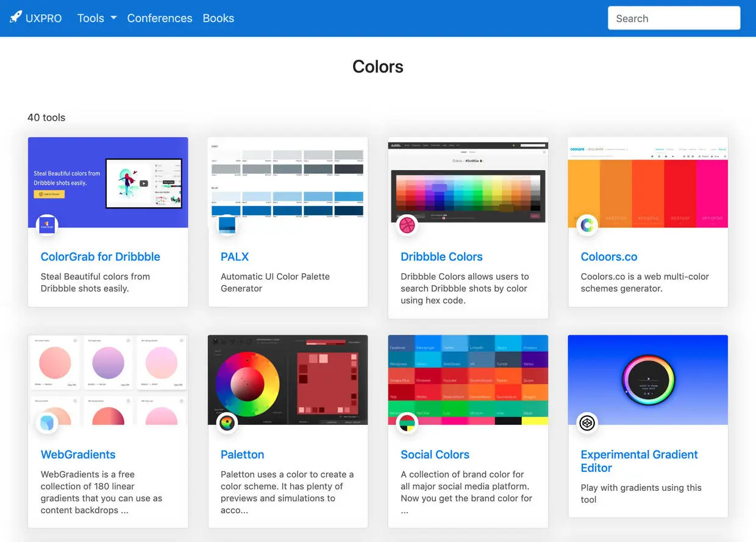Click 'A collection of brand color' description
Screen dimensions: 756x542
pyautogui.click(x=466, y=492)
